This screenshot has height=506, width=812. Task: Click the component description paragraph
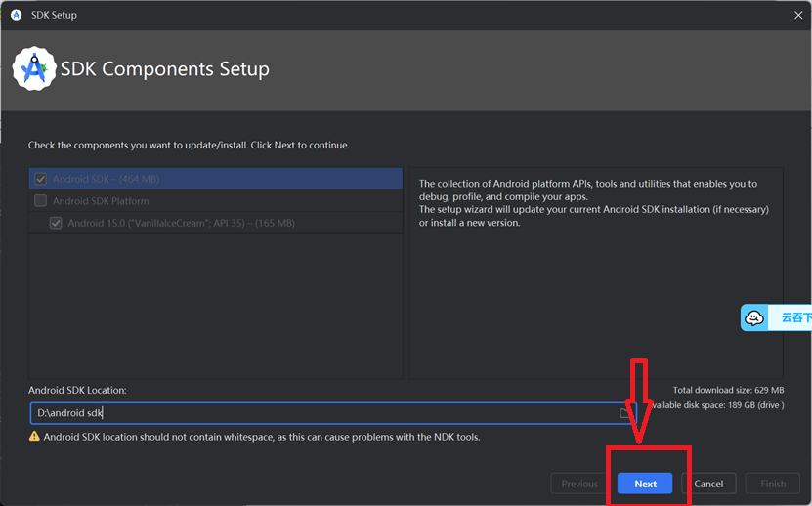coord(593,203)
